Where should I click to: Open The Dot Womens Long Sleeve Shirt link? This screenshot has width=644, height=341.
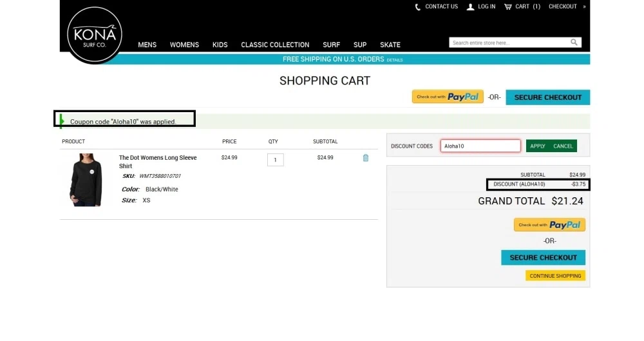158,162
